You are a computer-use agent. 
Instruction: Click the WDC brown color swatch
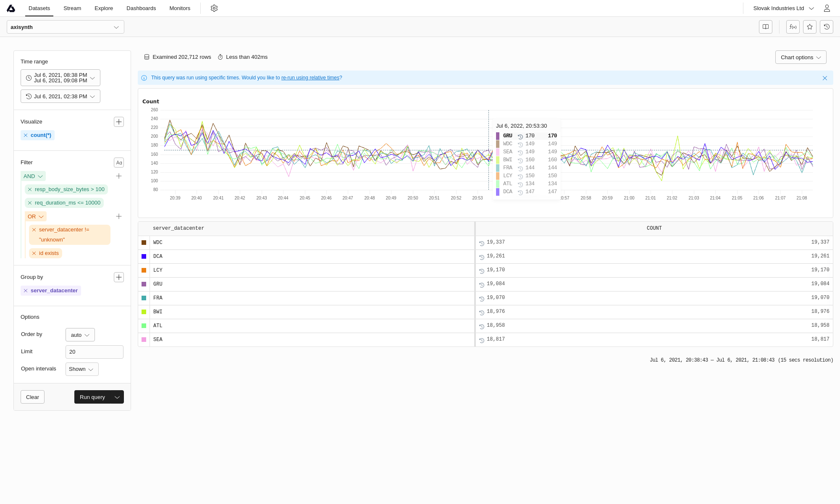[x=144, y=243]
